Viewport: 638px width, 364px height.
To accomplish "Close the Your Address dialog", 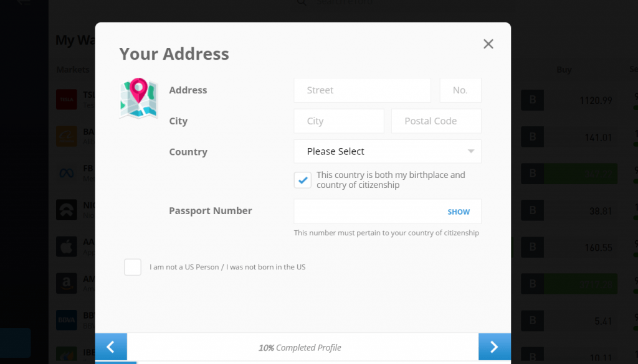I will point(488,44).
